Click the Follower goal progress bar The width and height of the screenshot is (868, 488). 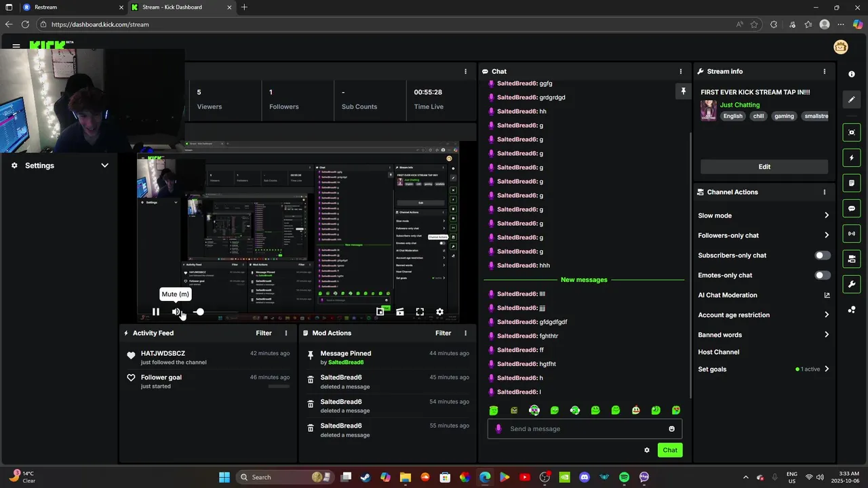pyautogui.click(x=279, y=386)
